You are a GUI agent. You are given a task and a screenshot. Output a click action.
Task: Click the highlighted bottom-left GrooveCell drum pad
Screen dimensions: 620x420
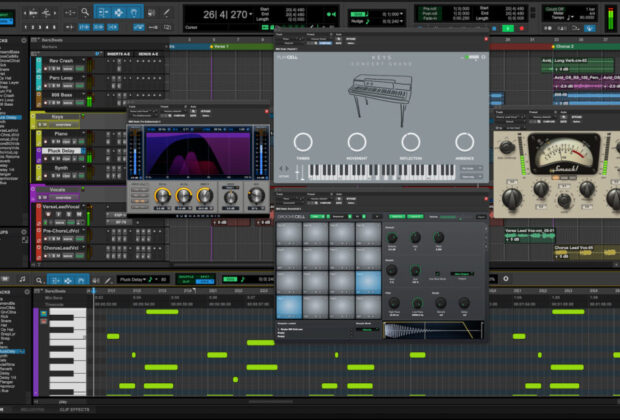tap(289, 307)
